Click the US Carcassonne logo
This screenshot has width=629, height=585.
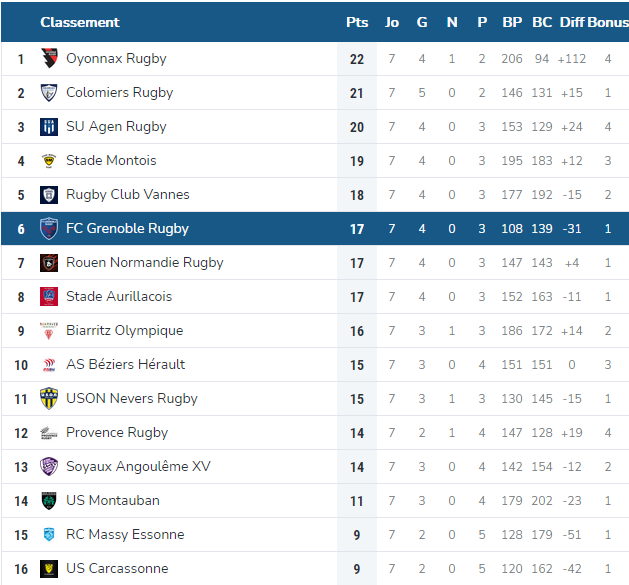49,569
